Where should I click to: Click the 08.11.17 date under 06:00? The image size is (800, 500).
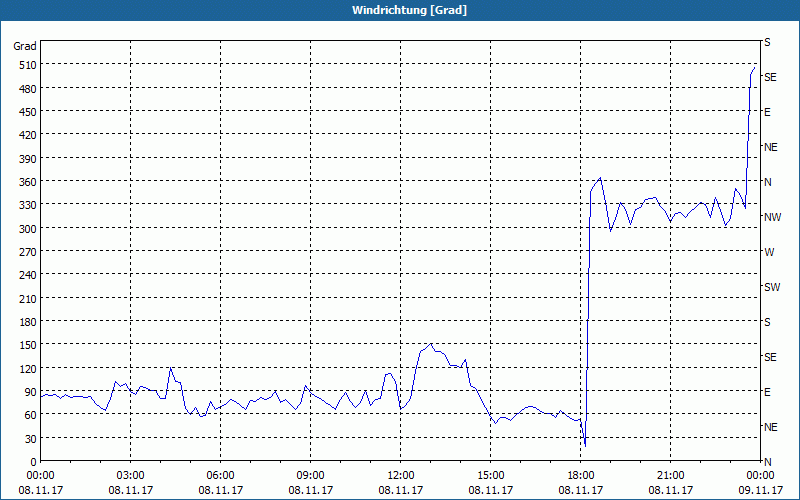click(220, 491)
